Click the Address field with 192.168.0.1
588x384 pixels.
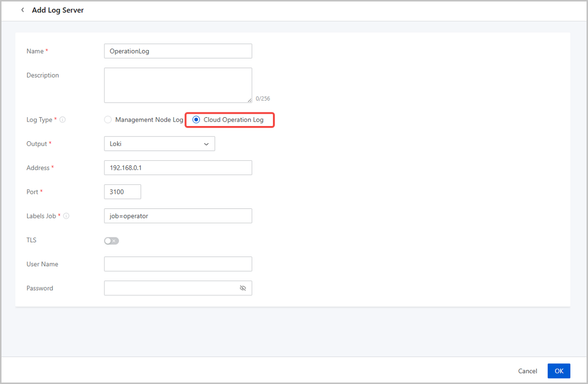click(x=178, y=168)
